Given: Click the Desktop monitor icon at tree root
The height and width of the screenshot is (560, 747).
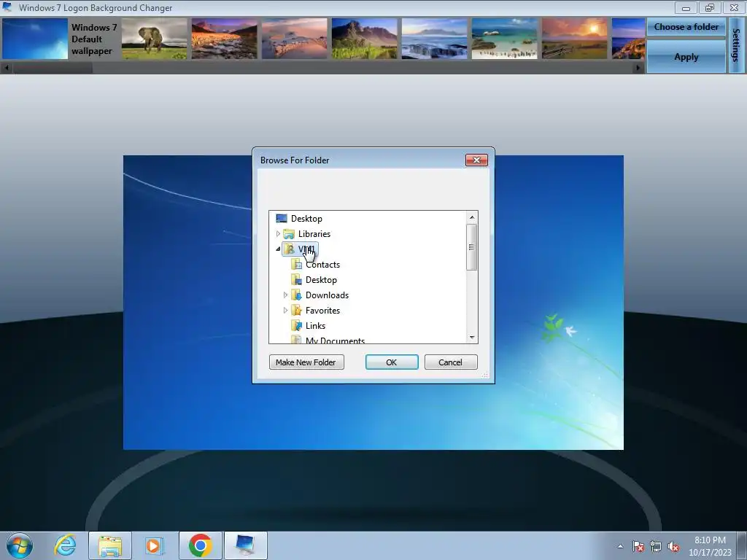Looking at the screenshot, I should (x=282, y=219).
